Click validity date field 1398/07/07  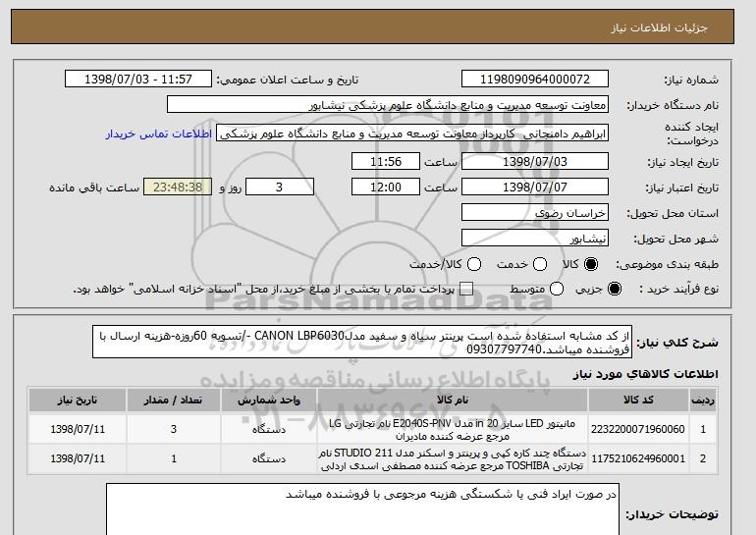pos(535,187)
